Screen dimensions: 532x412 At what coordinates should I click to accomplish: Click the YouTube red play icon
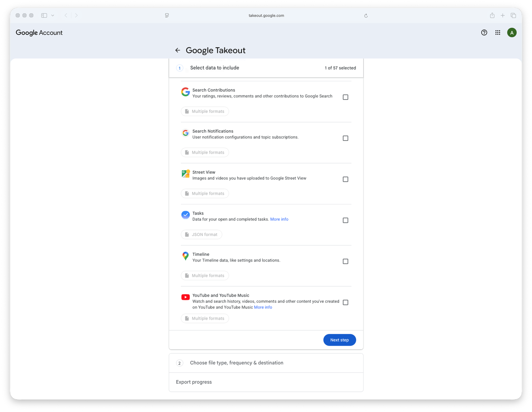[x=185, y=297]
